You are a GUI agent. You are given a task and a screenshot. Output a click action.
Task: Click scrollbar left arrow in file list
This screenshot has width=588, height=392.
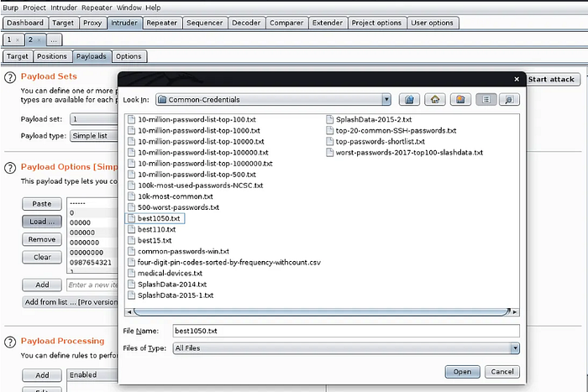click(129, 311)
